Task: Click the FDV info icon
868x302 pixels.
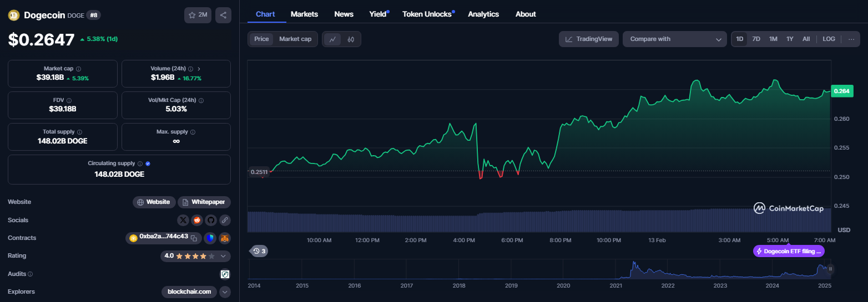Action: (69, 100)
